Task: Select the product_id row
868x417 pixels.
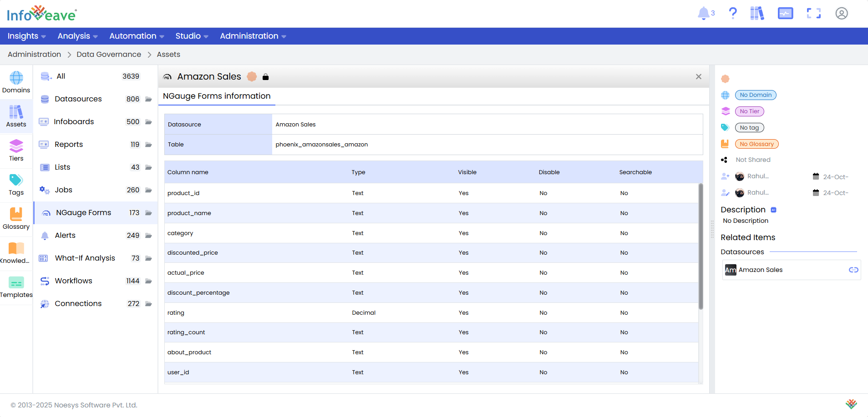Action: (431, 193)
